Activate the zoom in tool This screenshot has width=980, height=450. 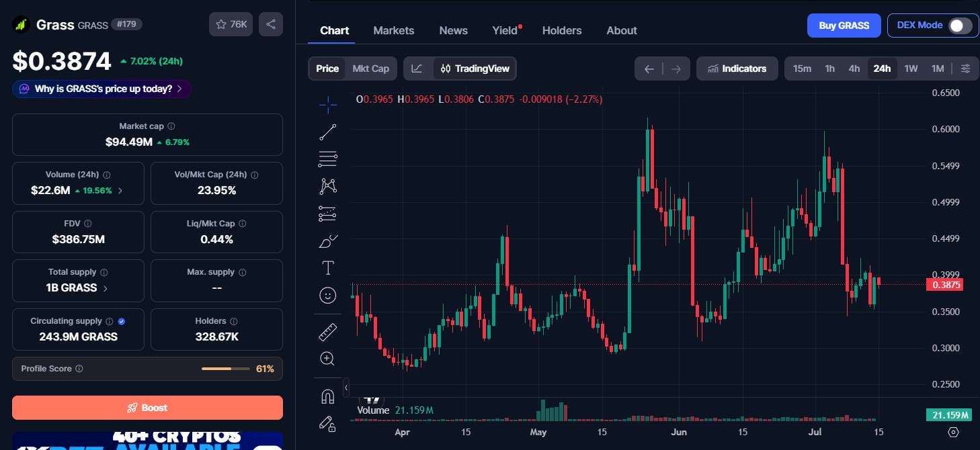pos(328,359)
